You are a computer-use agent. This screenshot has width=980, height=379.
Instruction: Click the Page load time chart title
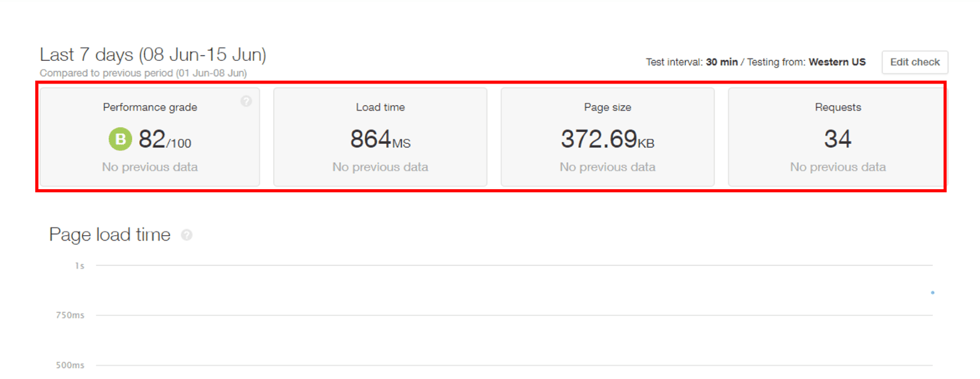[110, 235]
